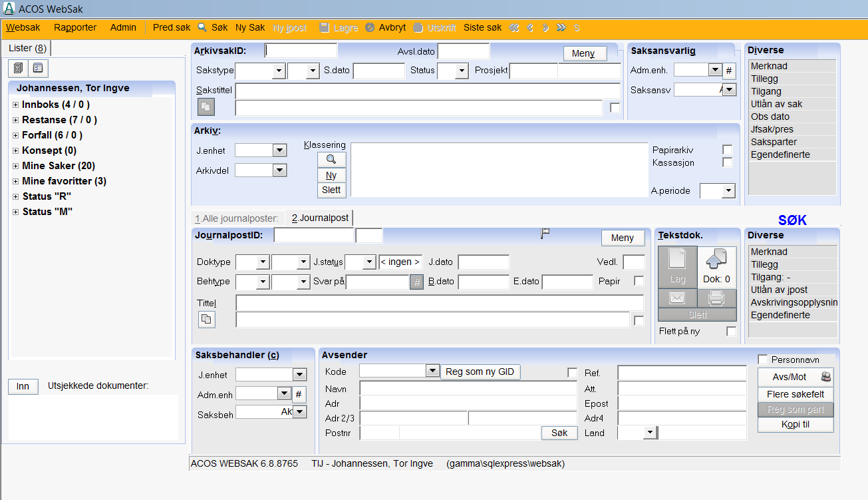Go to previous search result arrow
Viewport: 868px width, 500px height.
530,28
